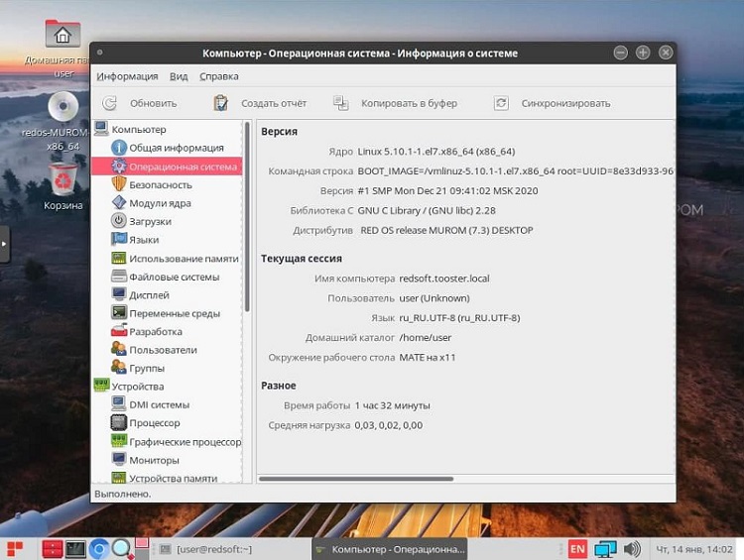Click the volume speaker tray icon

point(631,548)
